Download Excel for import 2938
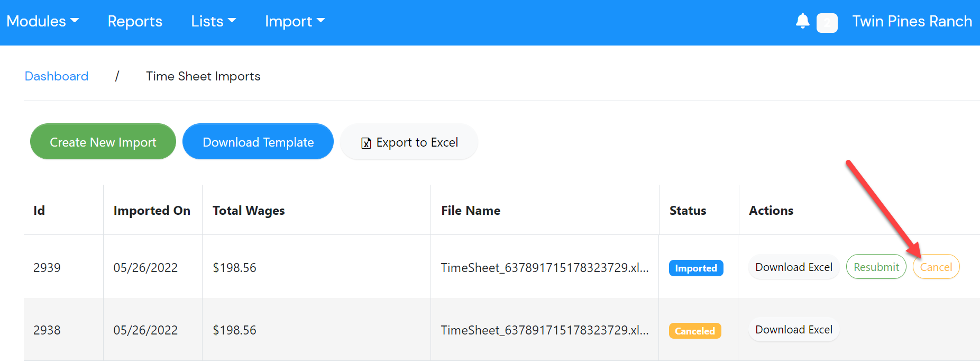The height and width of the screenshot is (362, 980). 794,330
